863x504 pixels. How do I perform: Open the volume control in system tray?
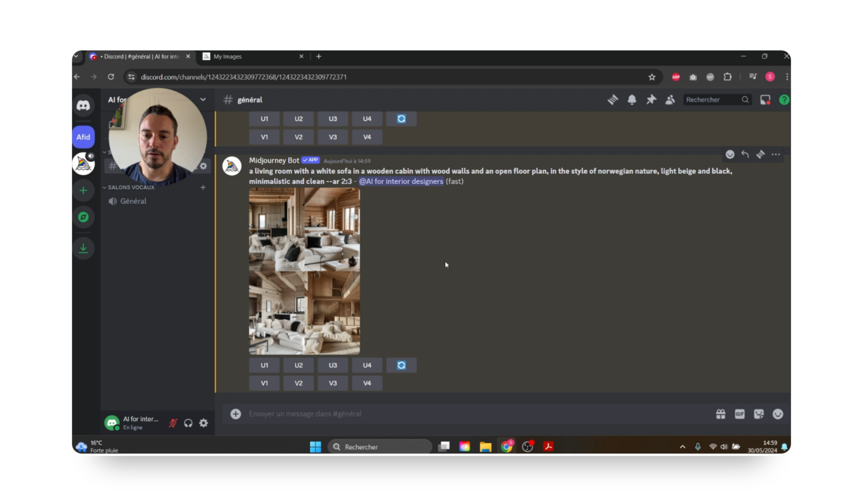pos(724,446)
